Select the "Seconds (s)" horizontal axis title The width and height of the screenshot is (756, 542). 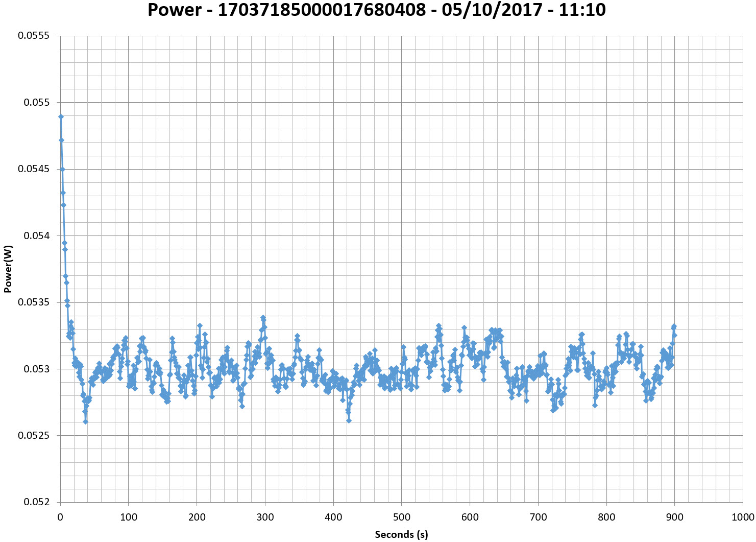(x=401, y=534)
